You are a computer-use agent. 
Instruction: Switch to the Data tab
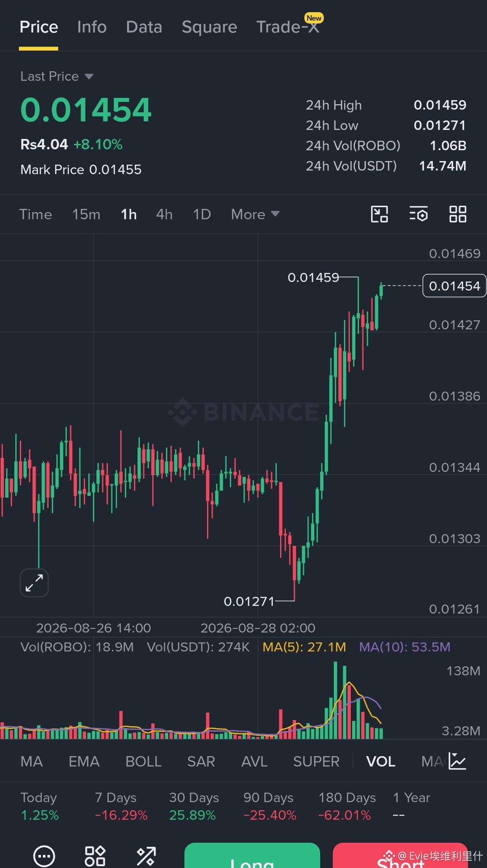tap(144, 27)
